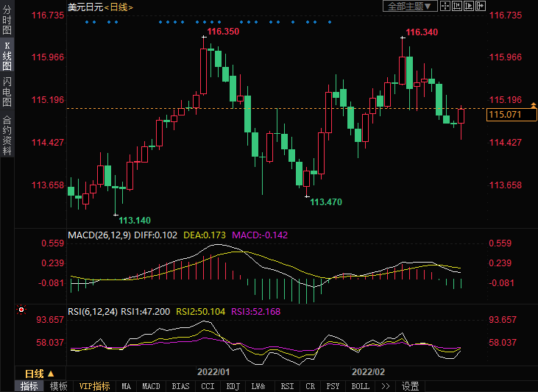Toggle the BOLL indicator

point(360,386)
